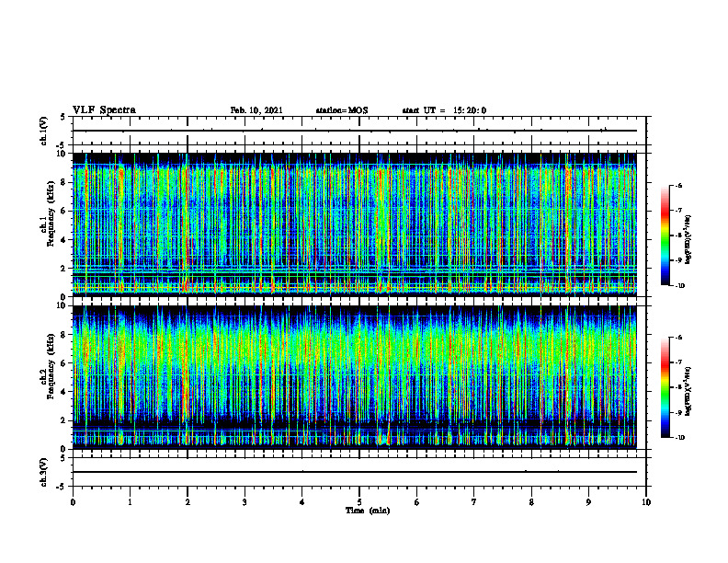Click the 'ch.3(V)' waveform axis label

(44, 472)
